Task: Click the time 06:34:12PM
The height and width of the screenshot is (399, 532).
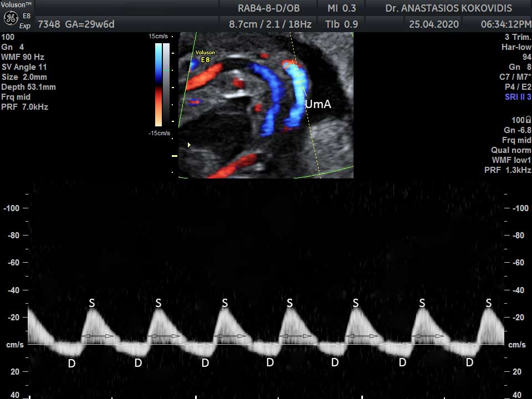Action: click(506, 24)
